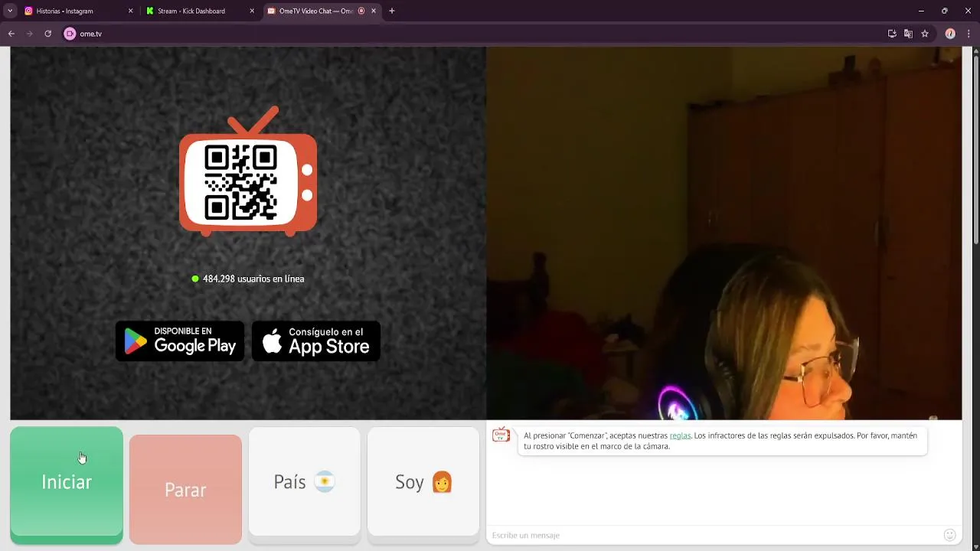Image resolution: width=980 pixels, height=551 pixels.
Task: Close the OmeTV Video Chat tab
Action: [x=374, y=11]
